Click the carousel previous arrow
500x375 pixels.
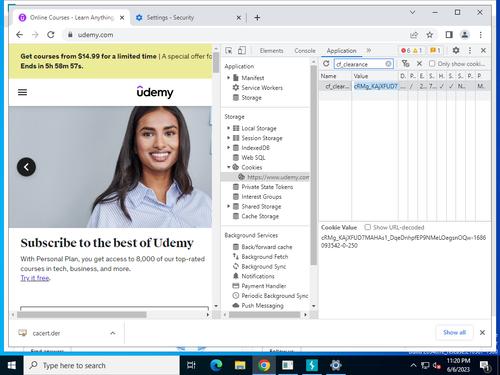[x=26, y=167]
